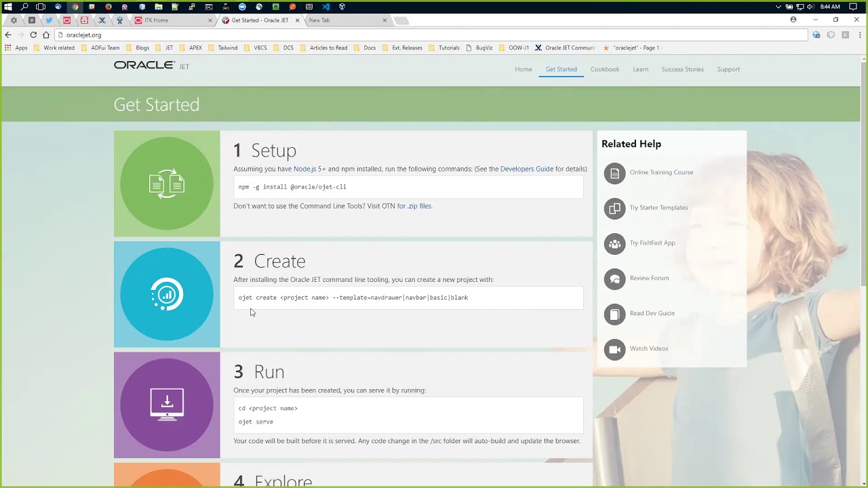Select the Get Started - Oracle JET tab

[x=260, y=20]
